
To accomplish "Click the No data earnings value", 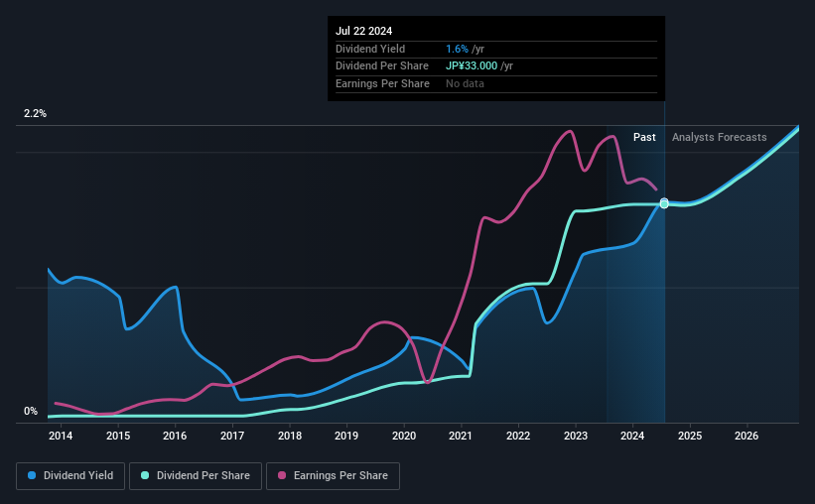I will pos(465,83).
